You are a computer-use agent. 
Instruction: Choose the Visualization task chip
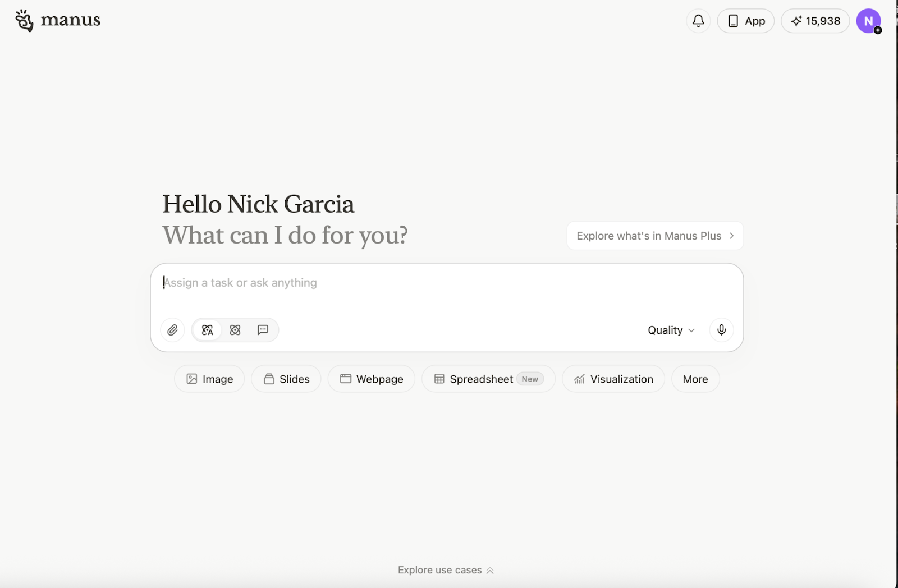(x=613, y=379)
